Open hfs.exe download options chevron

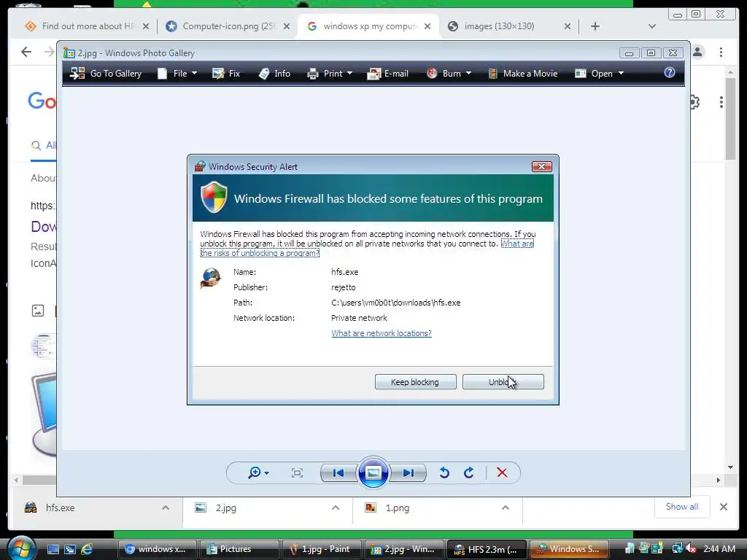[x=166, y=507]
